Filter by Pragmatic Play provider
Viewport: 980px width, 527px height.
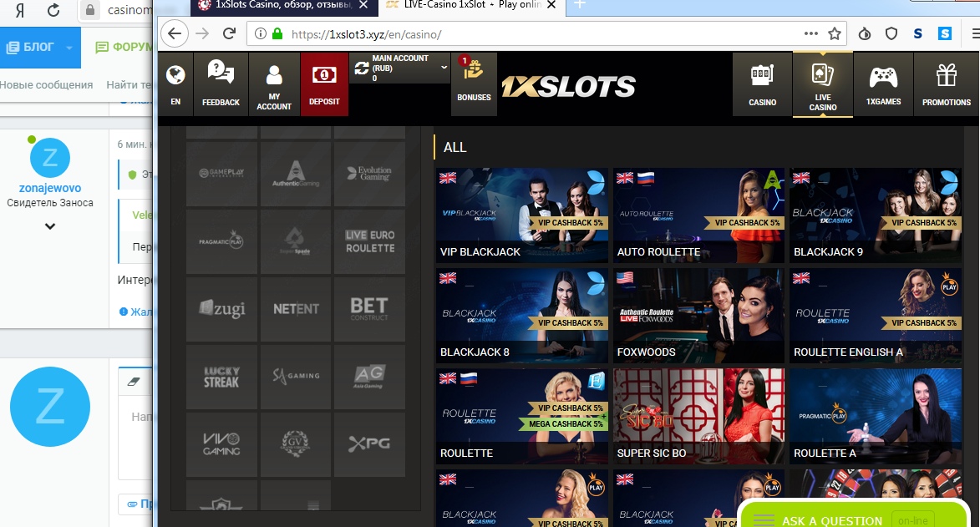click(x=221, y=241)
